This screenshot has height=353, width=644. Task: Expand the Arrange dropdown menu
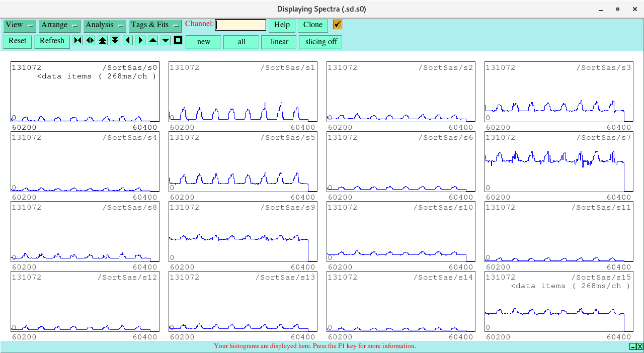(59, 25)
